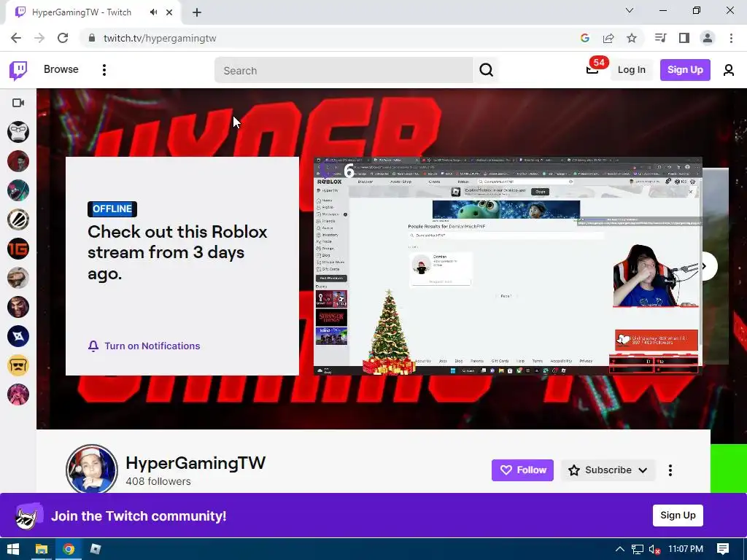Open the three-dot menu next to Browse

coord(104,70)
